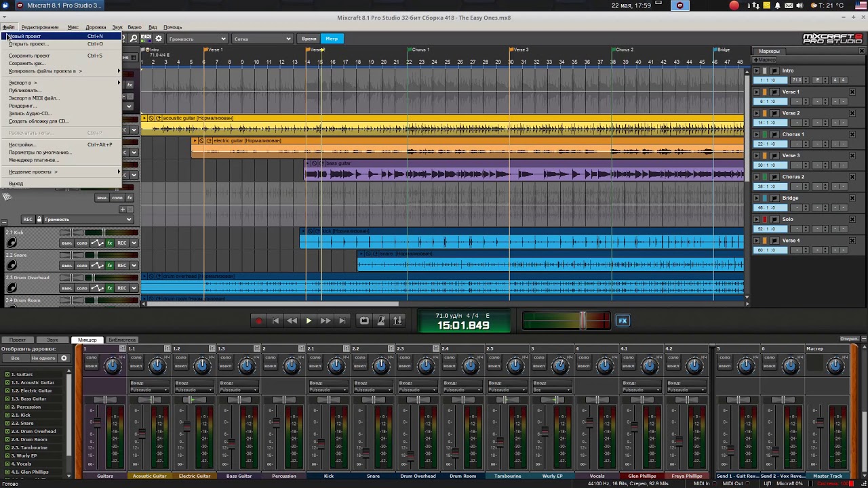Fast forward the playhead
The image size is (868, 488).
325,321
